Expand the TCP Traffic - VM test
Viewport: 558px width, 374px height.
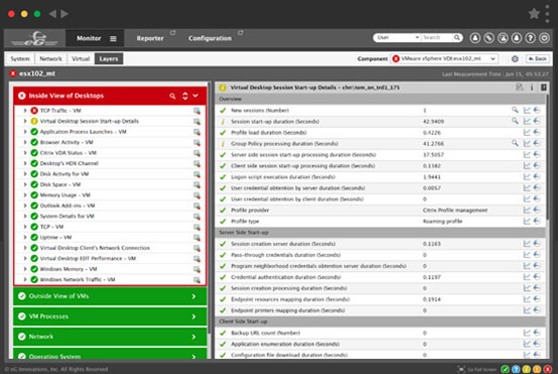point(25,111)
